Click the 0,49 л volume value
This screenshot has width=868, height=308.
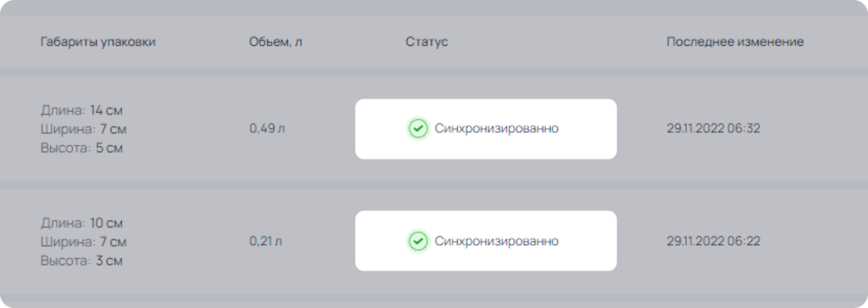[x=267, y=129]
